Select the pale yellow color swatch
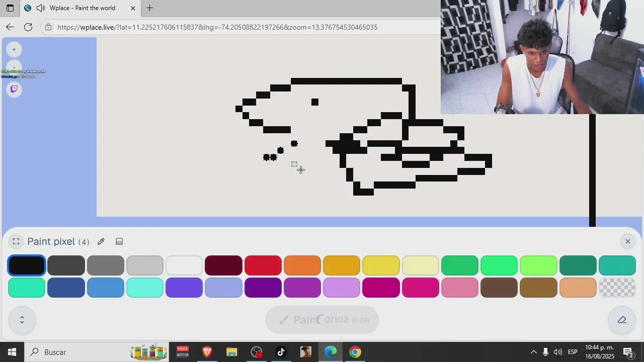Image resolution: width=644 pixels, height=362 pixels. pos(421,265)
